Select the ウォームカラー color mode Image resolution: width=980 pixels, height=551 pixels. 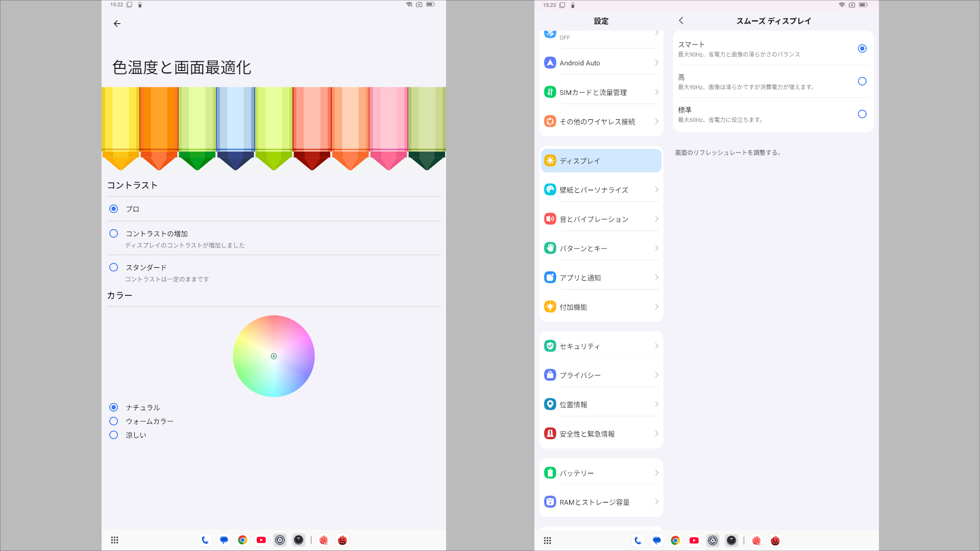point(114,421)
